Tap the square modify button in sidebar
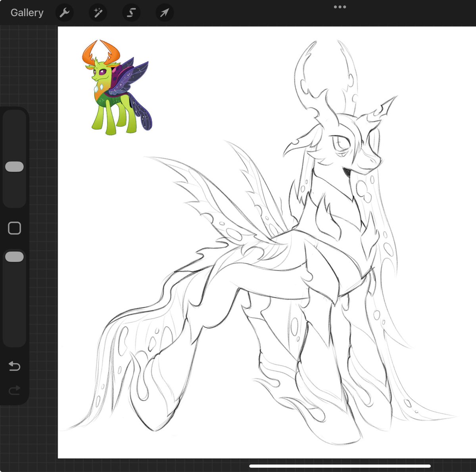476x472 pixels. (14, 228)
